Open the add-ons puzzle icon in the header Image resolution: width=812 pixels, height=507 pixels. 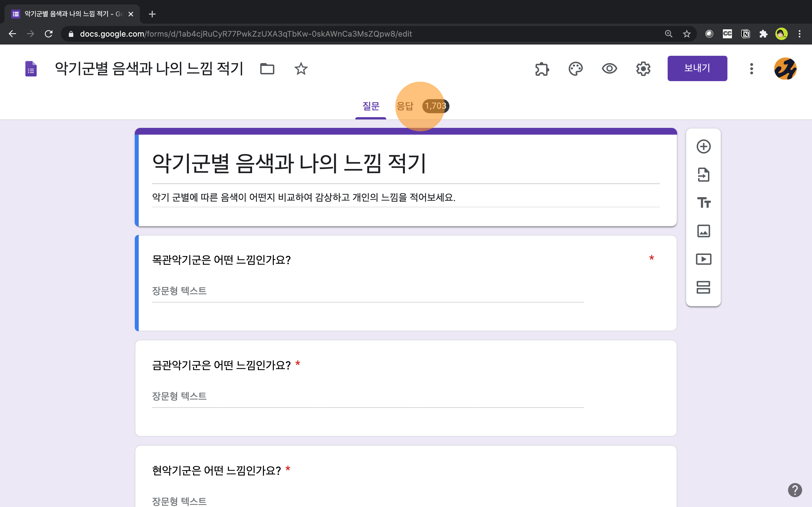tap(542, 69)
